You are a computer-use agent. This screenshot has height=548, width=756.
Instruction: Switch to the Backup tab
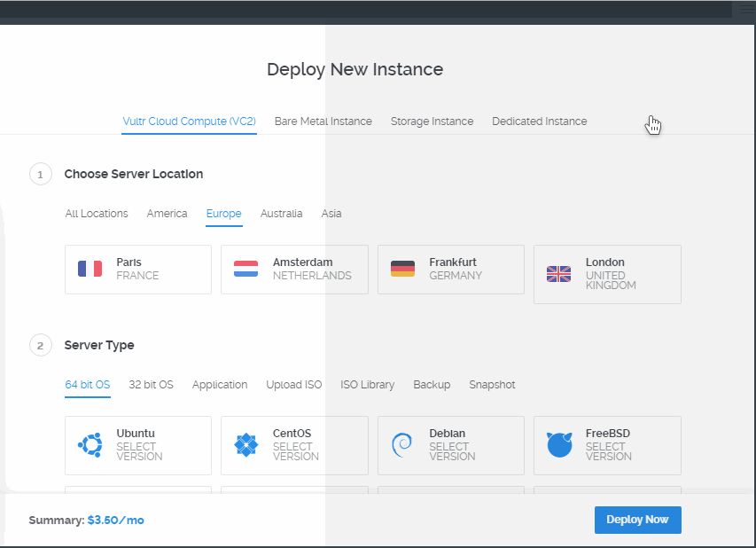pyautogui.click(x=432, y=385)
